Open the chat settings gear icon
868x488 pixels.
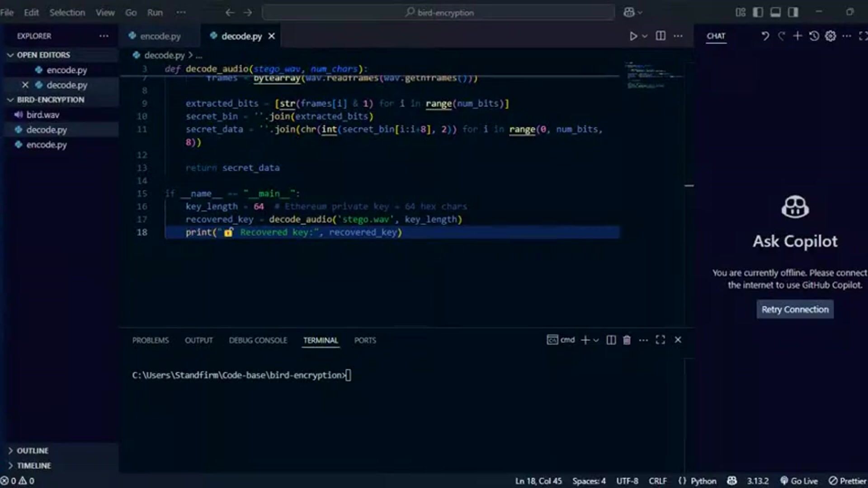(x=831, y=36)
